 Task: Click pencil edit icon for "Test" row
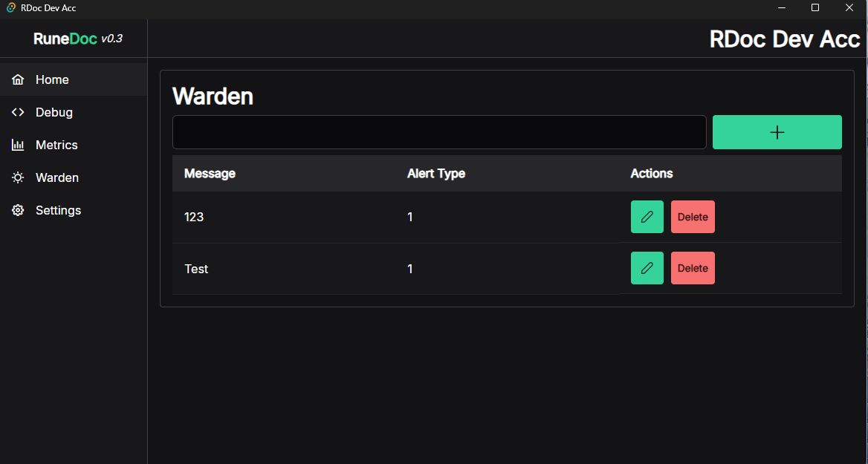click(x=647, y=268)
